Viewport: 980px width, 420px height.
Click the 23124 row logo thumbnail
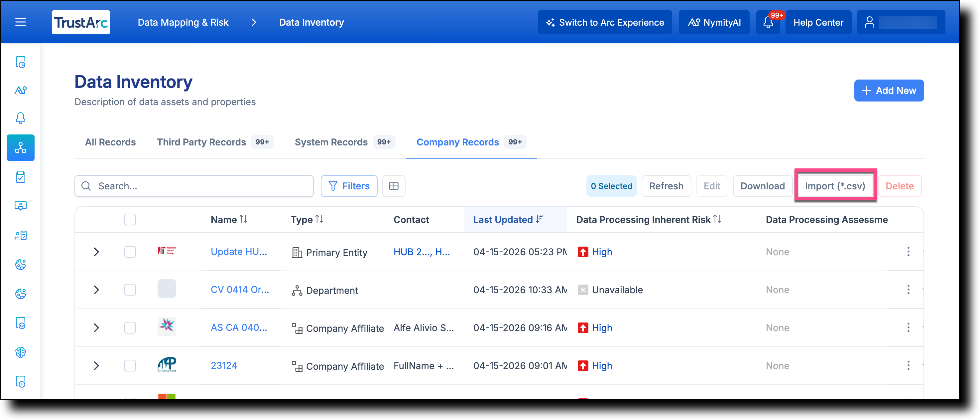pos(167,364)
